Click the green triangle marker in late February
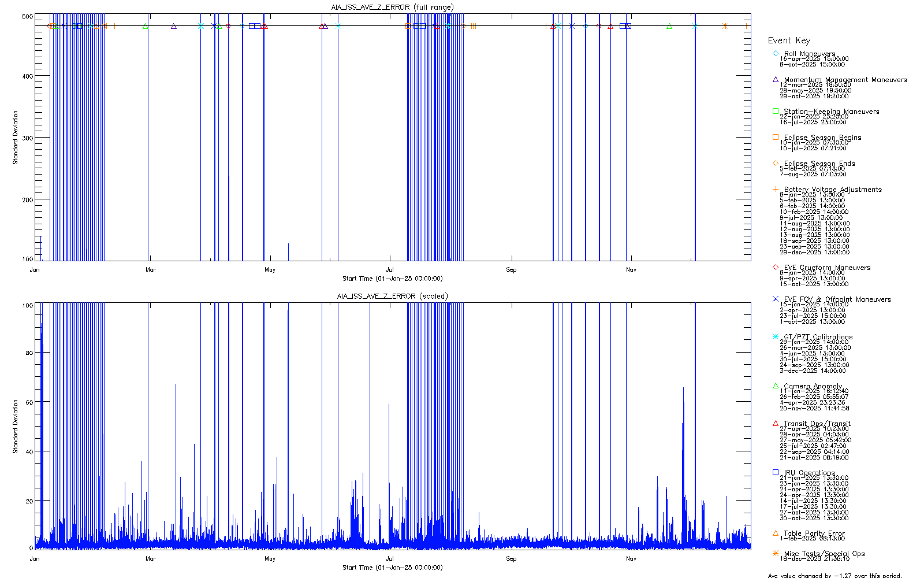 click(x=146, y=26)
